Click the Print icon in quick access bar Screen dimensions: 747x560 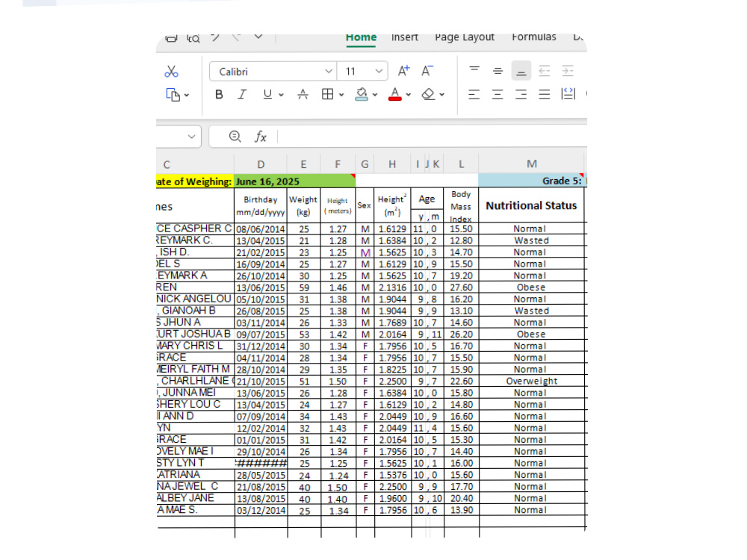point(171,38)
